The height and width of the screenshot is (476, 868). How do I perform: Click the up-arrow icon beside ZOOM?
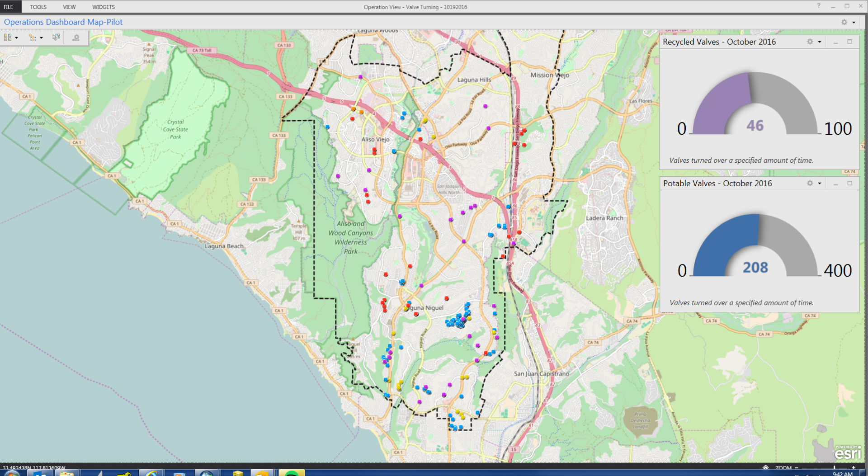click(765, 467)
